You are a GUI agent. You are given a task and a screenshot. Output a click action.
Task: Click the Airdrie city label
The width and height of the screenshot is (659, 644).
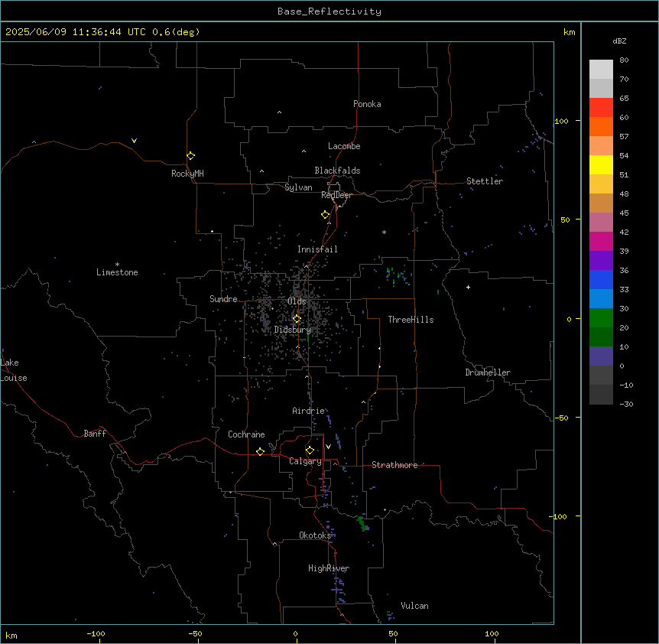(x=309, y=411)
